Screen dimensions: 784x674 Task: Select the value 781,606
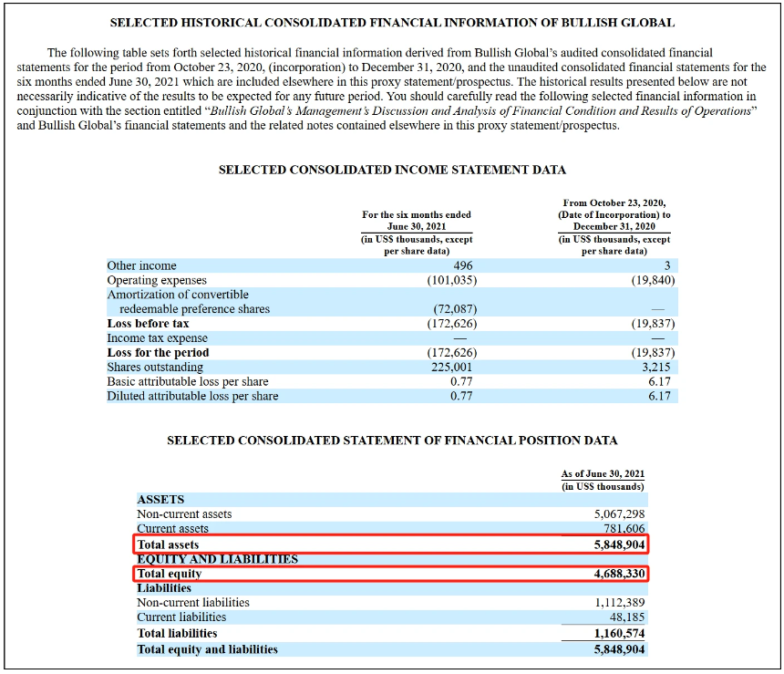point(624,529)
